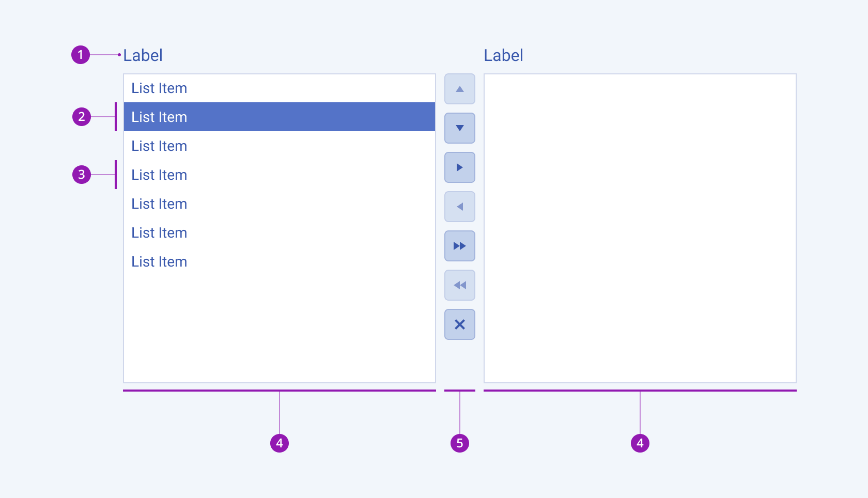Click the numbered annotation badge 1 near the top label

point(81,55)
